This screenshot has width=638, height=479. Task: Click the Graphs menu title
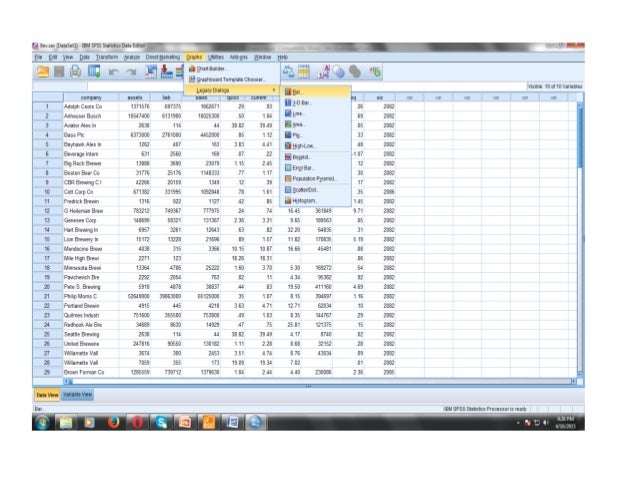(194, 57)
